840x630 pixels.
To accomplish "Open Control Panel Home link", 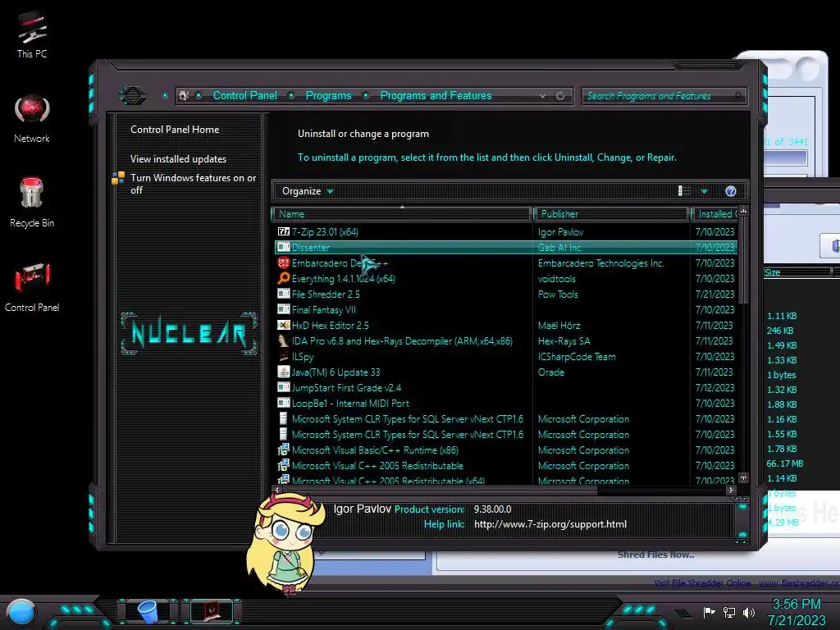I will tap(175, 130).
